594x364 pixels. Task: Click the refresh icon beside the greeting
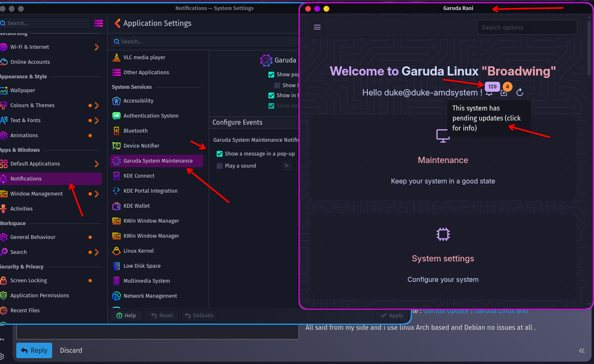point(520,92)
